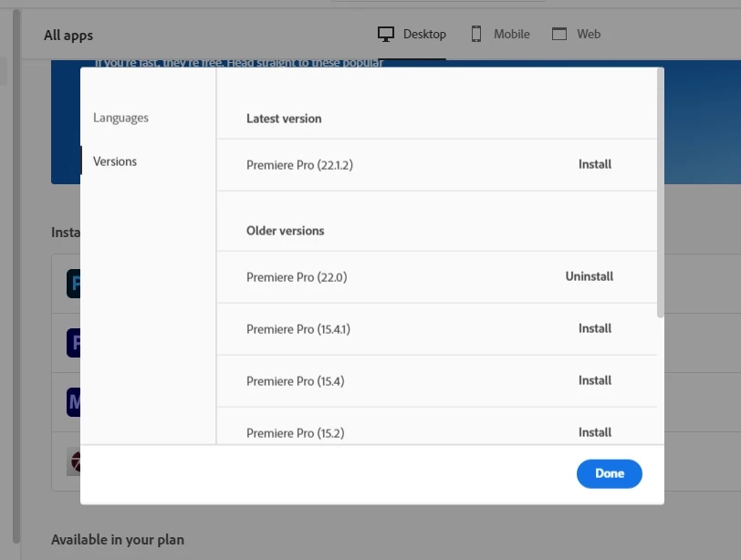Uninstall Premiere Pro (22.0)
Viewport: 741px width, 560px height.
[590, 276]
